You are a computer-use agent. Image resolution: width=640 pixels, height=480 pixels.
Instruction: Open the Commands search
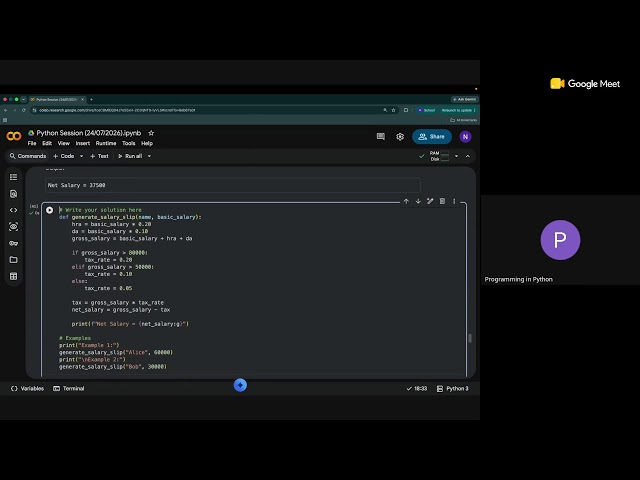(x=28, y=156)
